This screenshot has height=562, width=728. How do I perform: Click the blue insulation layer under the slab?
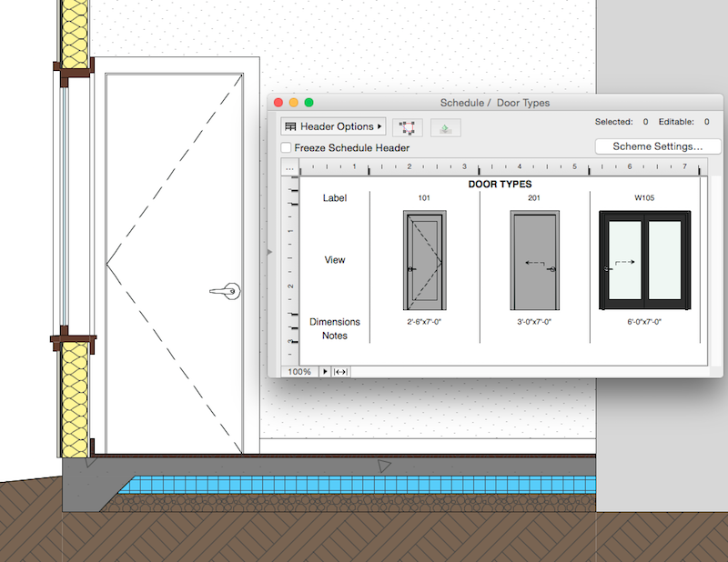coord(364,485)
